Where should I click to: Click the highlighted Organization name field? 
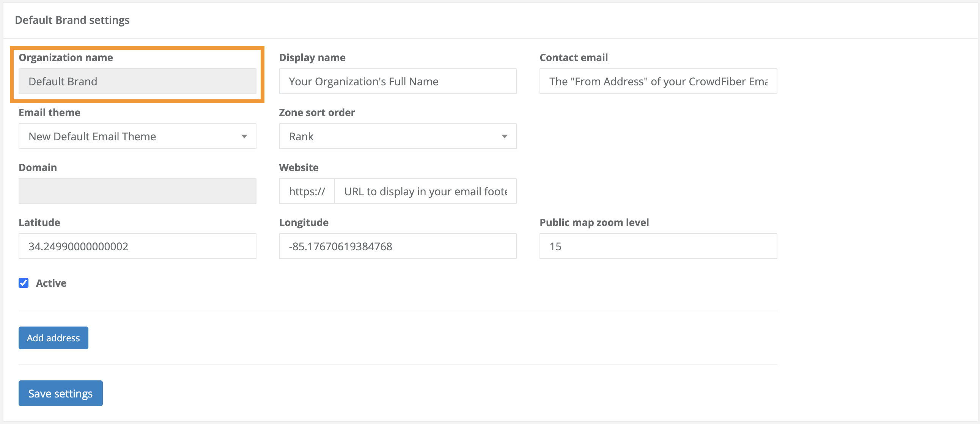pyautogui.click(x=137, y=81)
